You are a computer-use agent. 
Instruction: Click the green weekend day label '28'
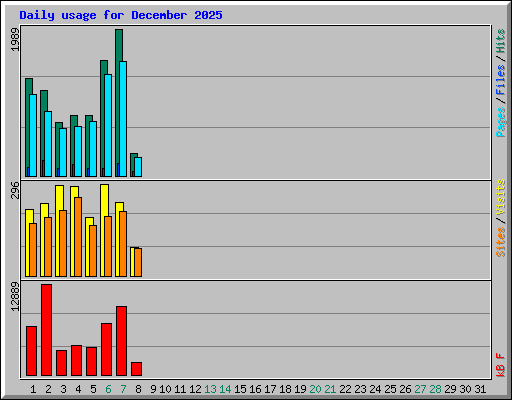pyautogui.click(x=435, y=389)
